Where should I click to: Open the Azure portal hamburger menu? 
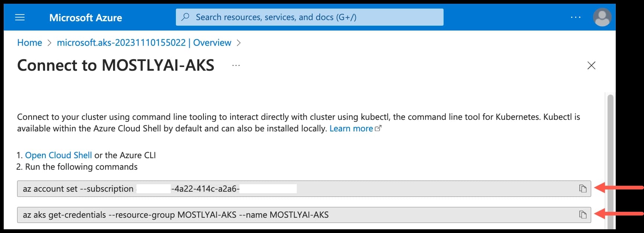[x=20, y=17]
